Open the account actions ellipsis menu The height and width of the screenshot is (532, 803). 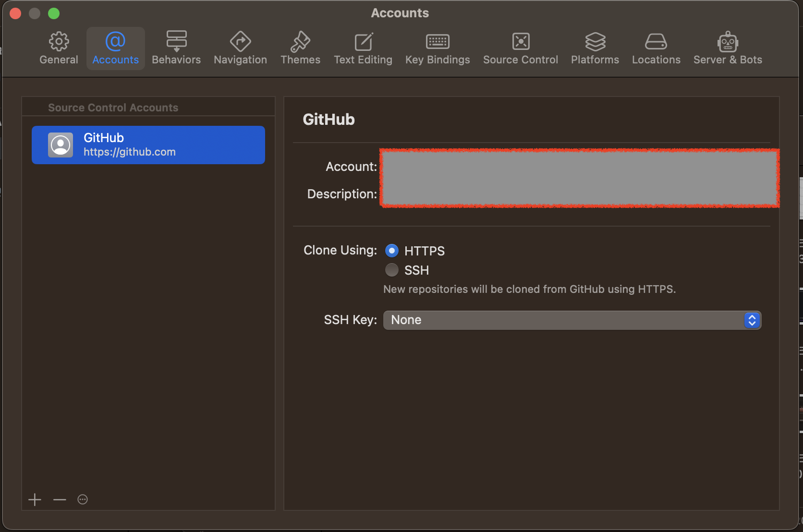click(x=83, y=499)
